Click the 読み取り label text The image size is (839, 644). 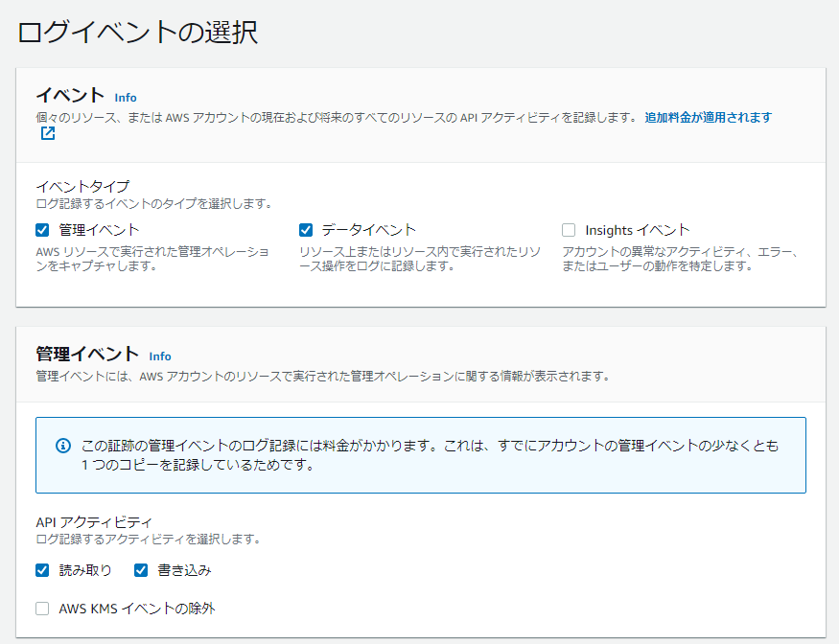tap(85, 570)
